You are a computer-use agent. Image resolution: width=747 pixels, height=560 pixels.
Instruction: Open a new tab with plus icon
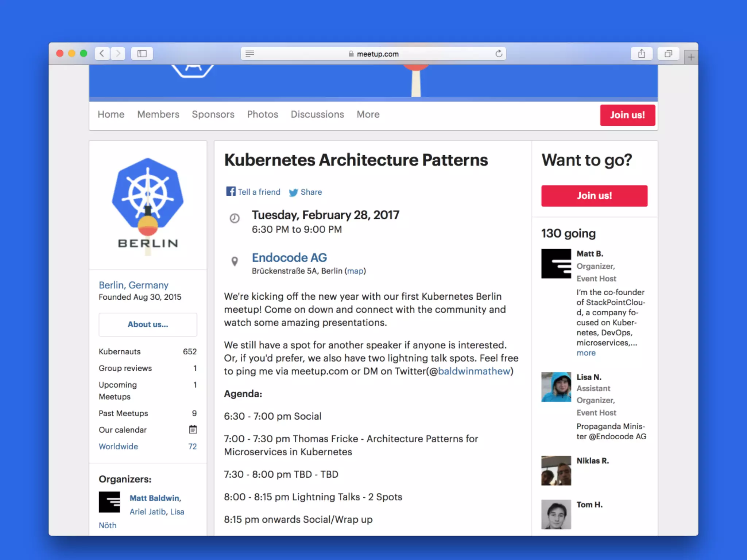coord(691,57)
